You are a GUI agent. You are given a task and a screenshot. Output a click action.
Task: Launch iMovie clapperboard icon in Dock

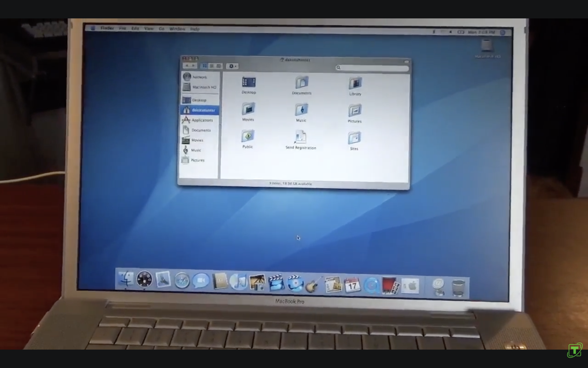coord(276,283)
